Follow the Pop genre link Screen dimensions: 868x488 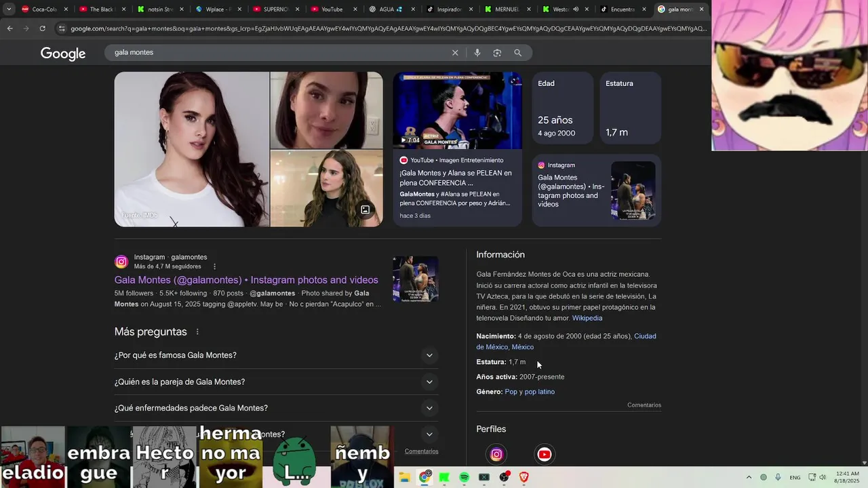[x=511, y=392]
